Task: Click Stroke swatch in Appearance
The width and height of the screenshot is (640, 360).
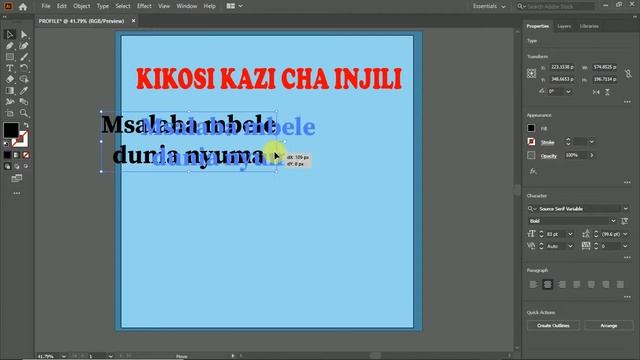Action: (531, 142)
